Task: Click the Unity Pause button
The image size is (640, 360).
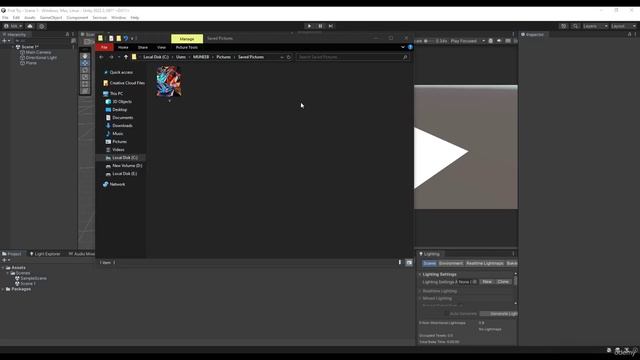Action: click(x=320, y=26)
